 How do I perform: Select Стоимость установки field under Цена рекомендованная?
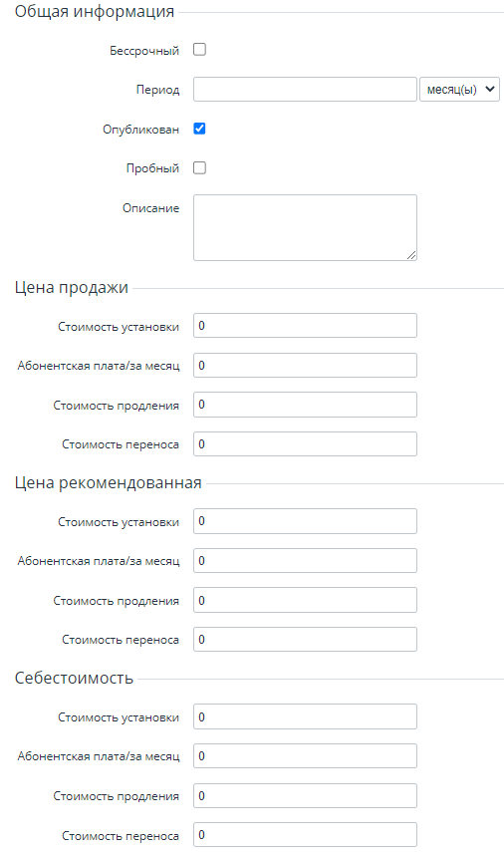pos(305,520)
